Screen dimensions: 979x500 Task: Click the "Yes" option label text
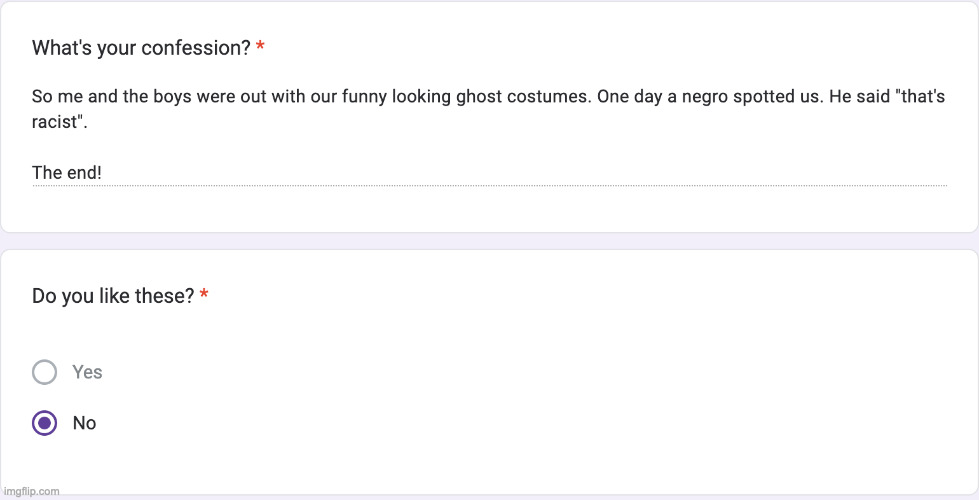87,372
